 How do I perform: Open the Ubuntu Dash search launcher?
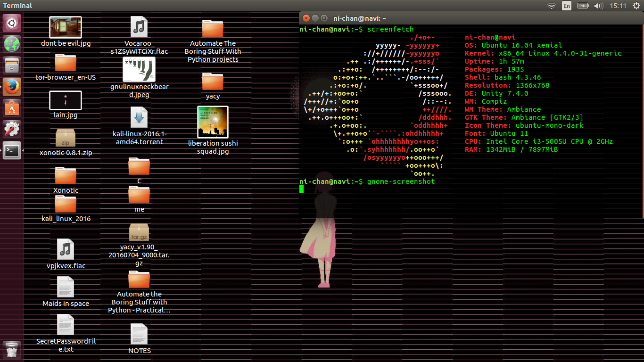tap(12, 23)
